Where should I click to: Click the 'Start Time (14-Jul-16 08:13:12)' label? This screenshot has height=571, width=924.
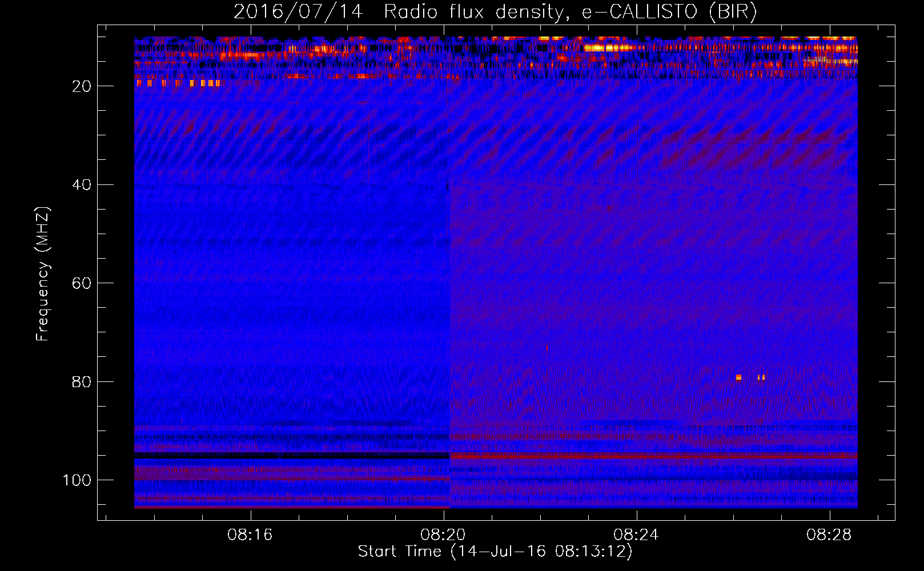[495, 552]
